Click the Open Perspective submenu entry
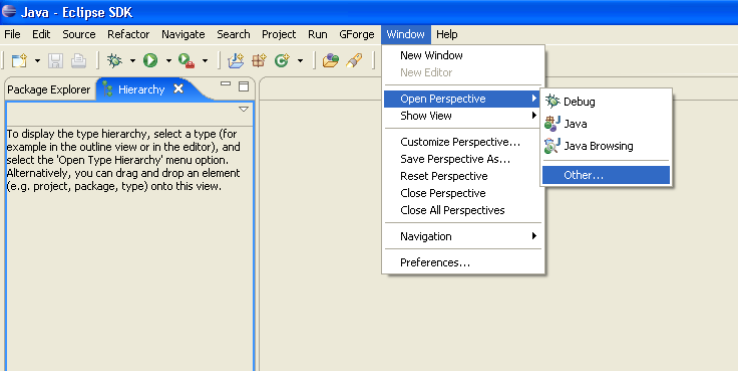Screen dimensions: 738x371 (463, 99)
